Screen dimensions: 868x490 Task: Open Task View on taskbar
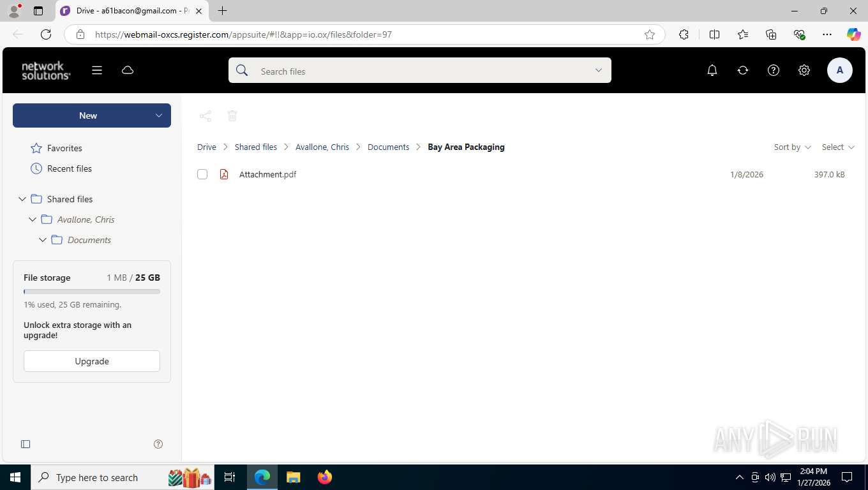230,477
